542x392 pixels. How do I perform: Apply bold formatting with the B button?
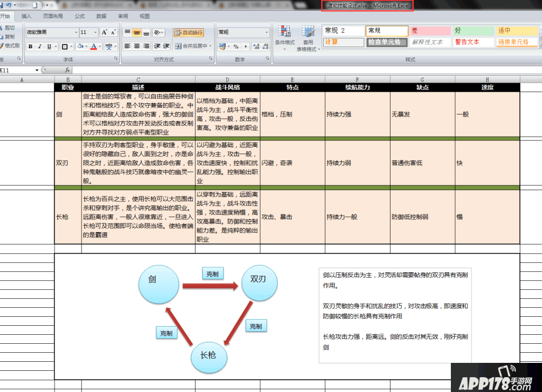(30, 47)
